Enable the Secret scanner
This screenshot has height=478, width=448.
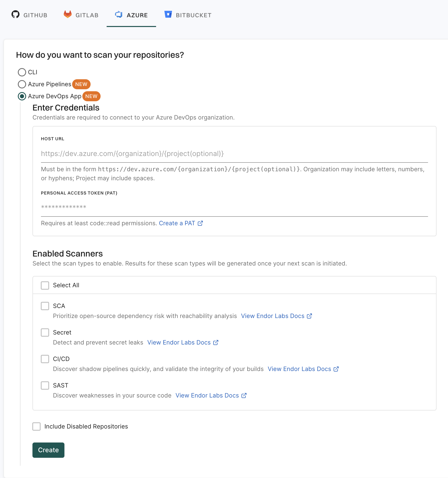coord(45,332)
